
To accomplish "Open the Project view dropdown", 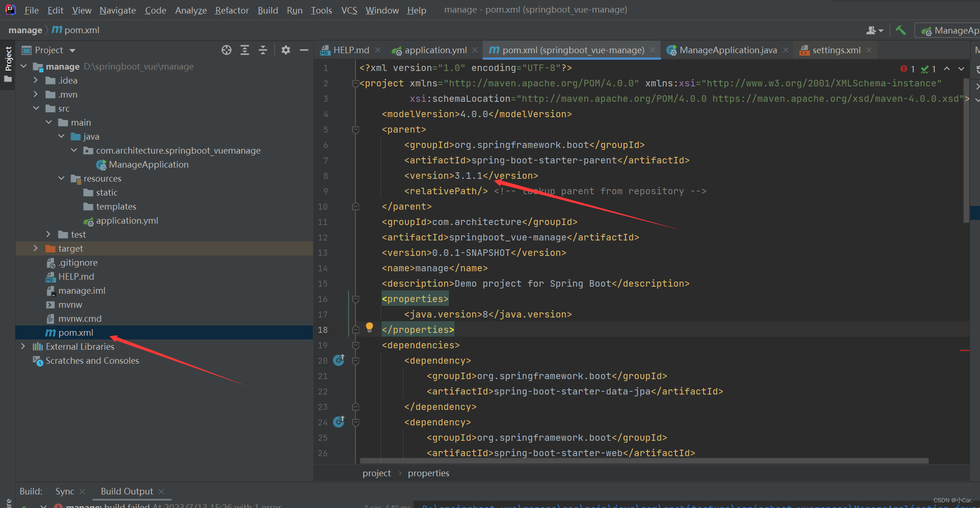I will [72, 50].
